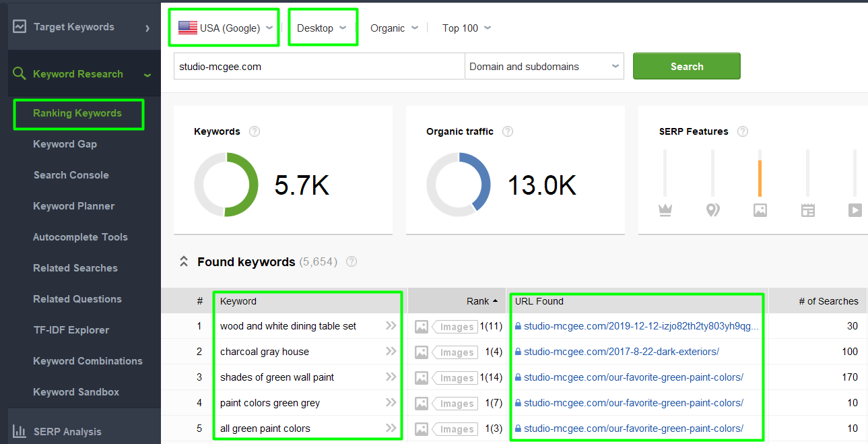Viewport: 868px width, 444px height.
Task: Click the double arrow for shades of green wall paint
Action: click(391, 377)
